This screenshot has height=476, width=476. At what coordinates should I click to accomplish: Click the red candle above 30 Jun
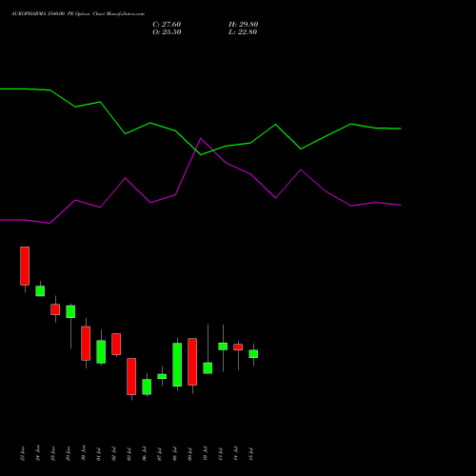[86, 344]
